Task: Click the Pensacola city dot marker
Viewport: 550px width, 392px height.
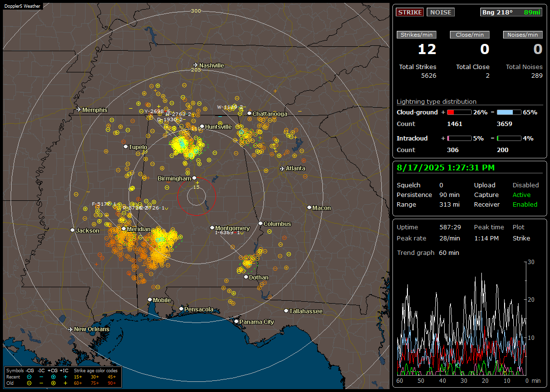Action: point(181,308)
